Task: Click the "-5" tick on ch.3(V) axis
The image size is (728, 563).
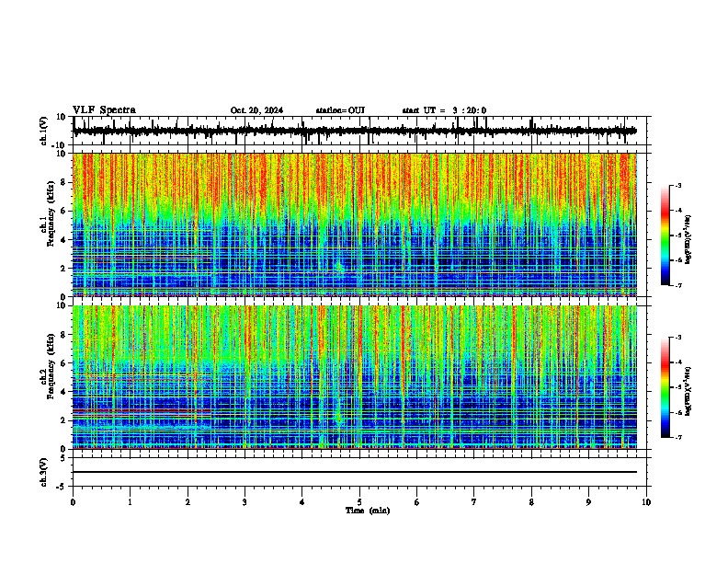Action: (x=63, y=487)
